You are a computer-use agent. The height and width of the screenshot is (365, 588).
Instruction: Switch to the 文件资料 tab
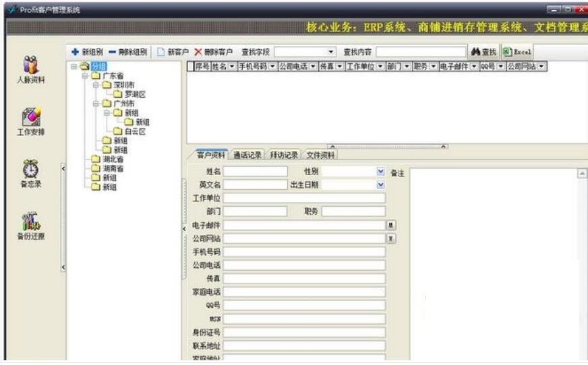(320, 155)
